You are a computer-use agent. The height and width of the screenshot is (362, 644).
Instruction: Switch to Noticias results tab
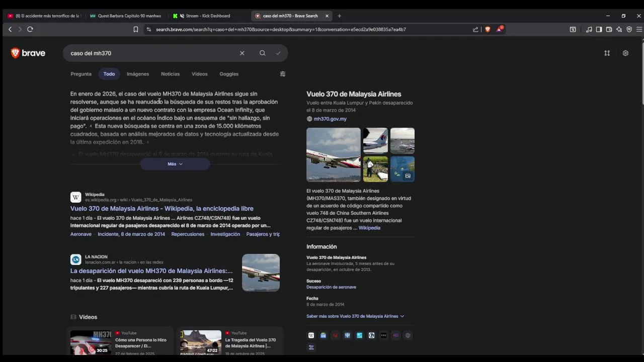pyautogui.click(x=170, y=74)
